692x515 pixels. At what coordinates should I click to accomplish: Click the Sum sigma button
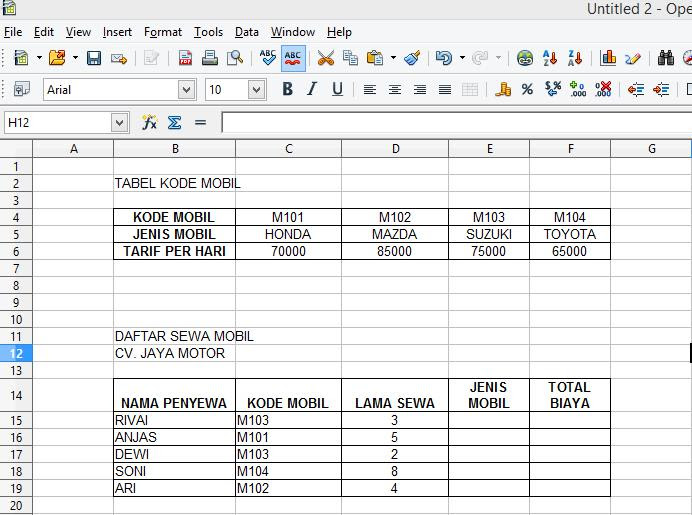click(174, 122)
